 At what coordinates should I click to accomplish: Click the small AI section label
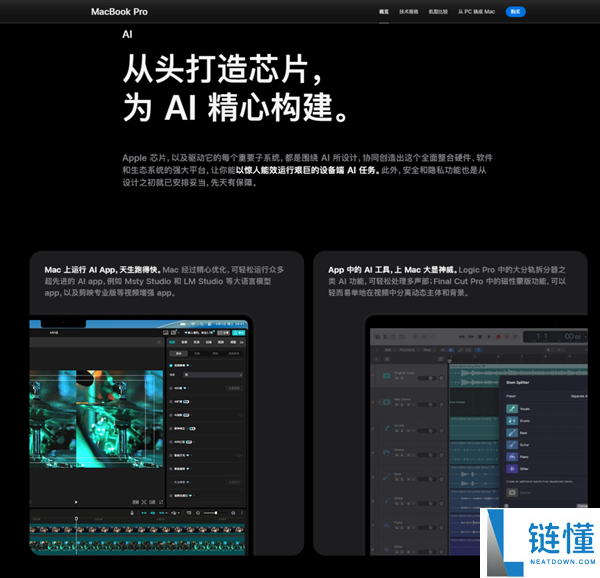point(127,34)
